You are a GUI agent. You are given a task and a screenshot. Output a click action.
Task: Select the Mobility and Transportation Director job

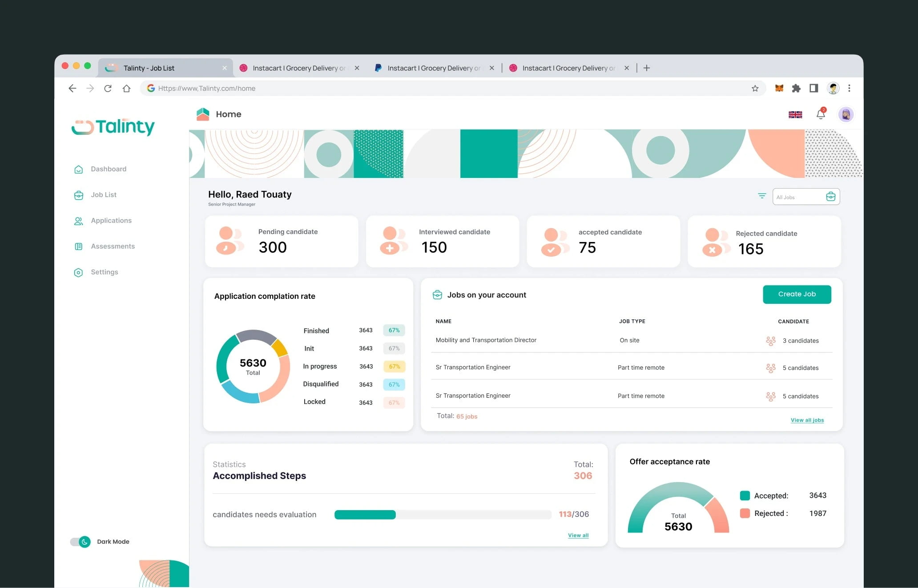(486, 340)
